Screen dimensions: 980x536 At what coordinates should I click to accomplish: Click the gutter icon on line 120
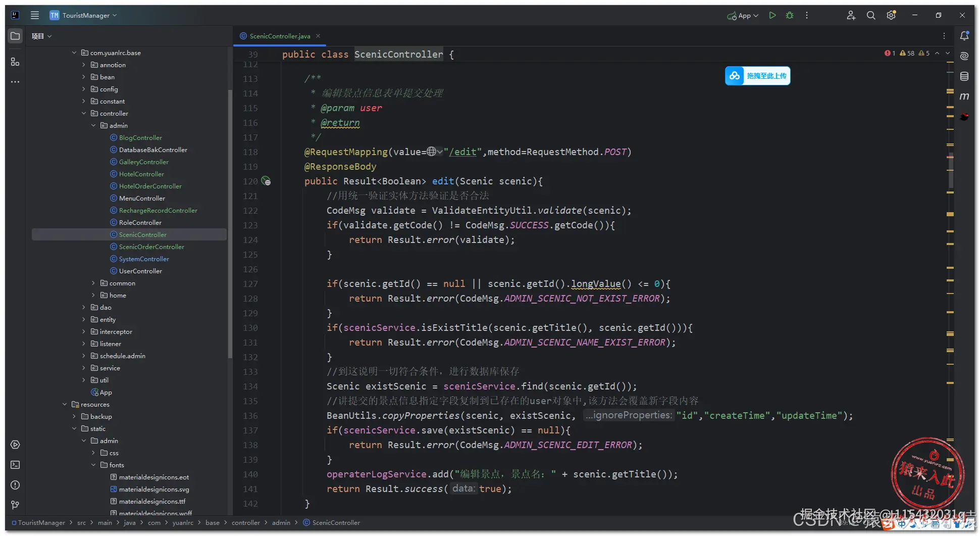266,181
